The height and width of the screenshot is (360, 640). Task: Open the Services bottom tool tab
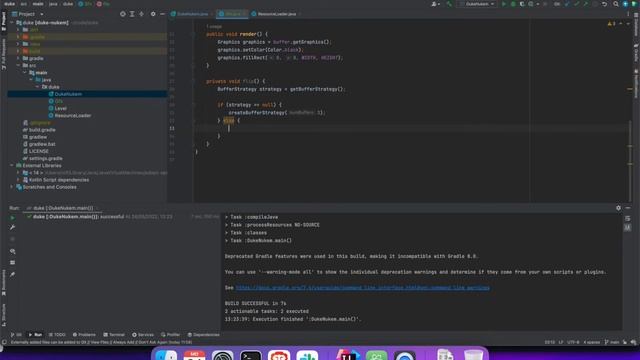[x=143, y=335]
